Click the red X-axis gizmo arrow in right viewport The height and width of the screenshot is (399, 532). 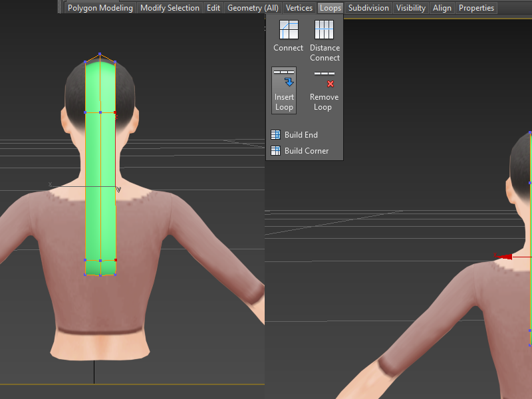504,257
